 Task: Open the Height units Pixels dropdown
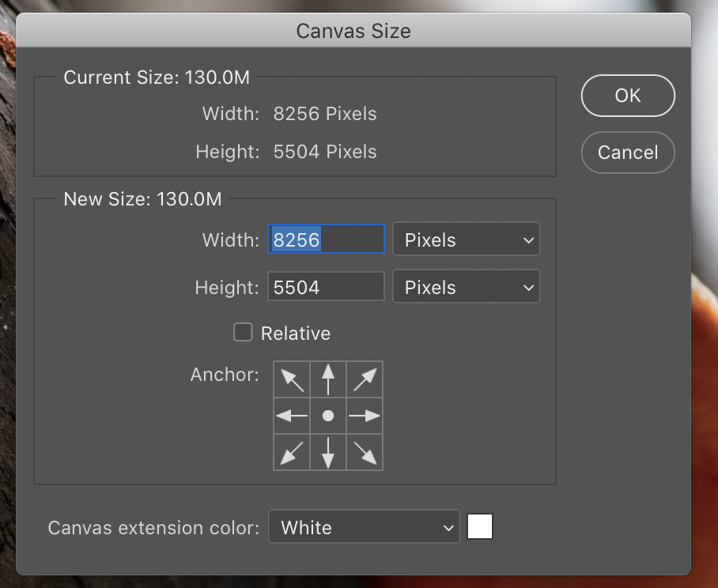pos(467,288)
